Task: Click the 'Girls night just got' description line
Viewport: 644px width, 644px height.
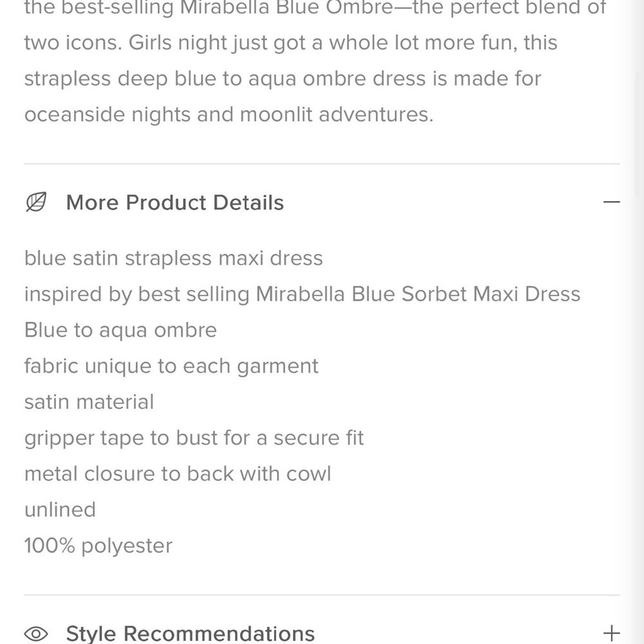Action: 291,43
